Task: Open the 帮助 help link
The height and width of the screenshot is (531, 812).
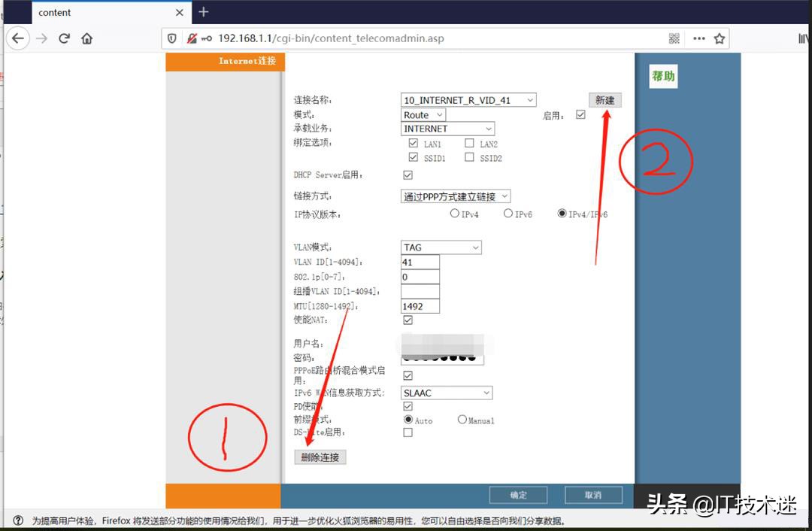Action: (x=662, y=75)
